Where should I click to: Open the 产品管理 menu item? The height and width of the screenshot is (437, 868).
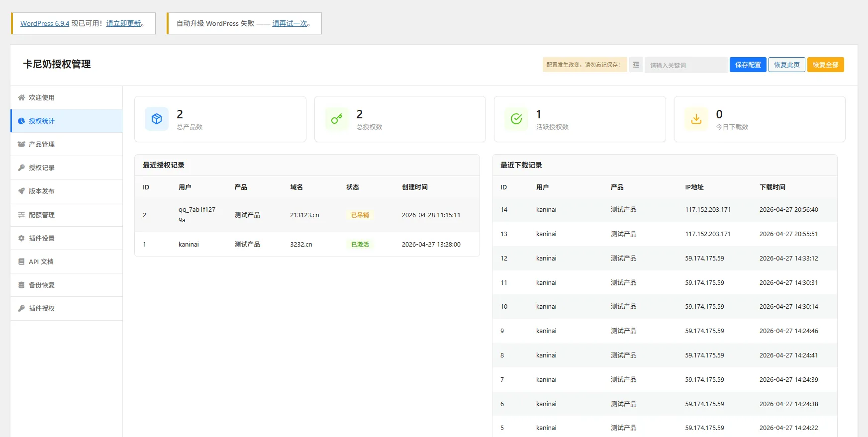tap(42, 144)
